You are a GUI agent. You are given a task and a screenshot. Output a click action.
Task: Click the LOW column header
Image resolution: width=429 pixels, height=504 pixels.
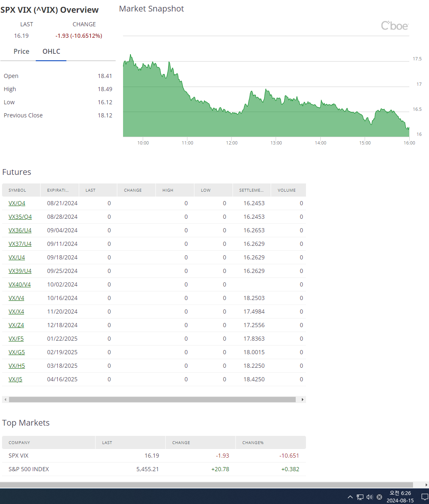[x=213, y=190]
